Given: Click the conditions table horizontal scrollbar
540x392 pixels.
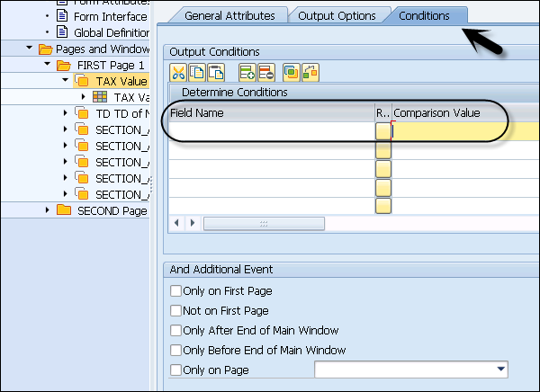Looking at the screenshot, I should pos(262,223).
